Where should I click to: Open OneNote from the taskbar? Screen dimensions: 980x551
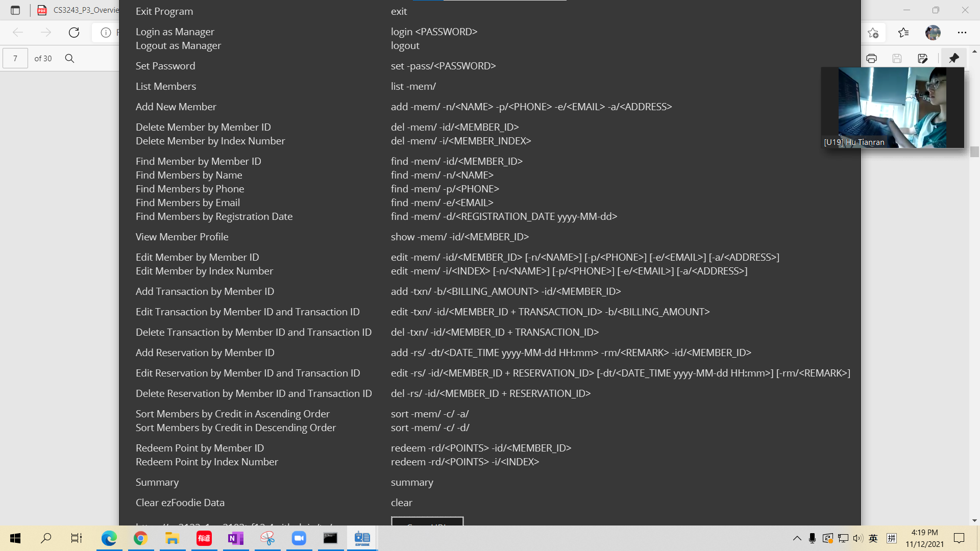pos(235,538)
